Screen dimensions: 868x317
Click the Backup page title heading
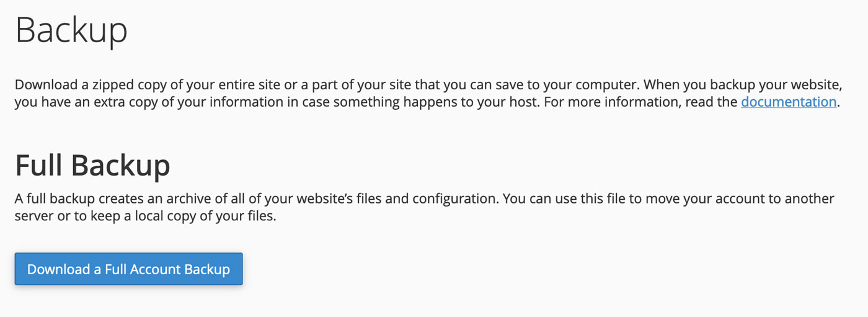pos(71,30)
